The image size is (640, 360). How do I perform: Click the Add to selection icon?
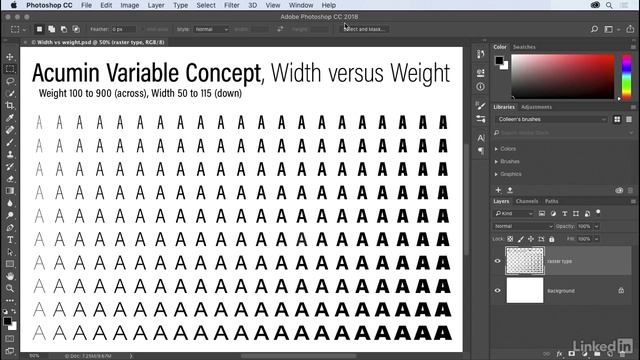tap(51, 29)
